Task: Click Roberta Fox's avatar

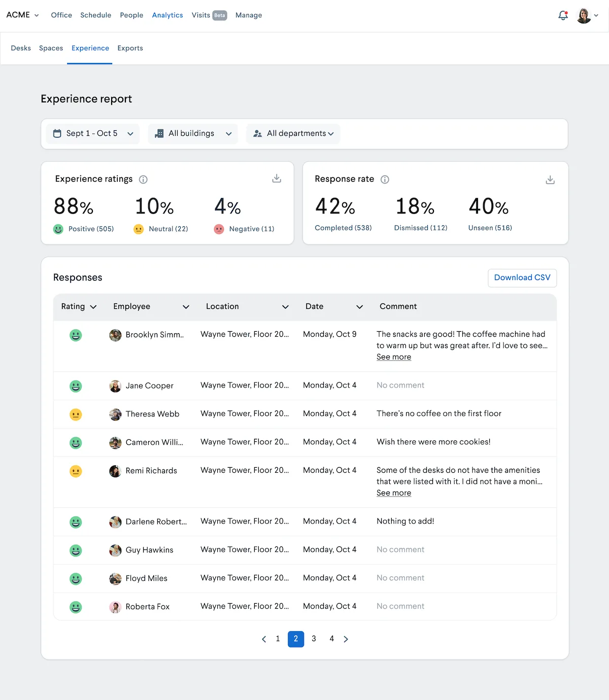Action: [115, 607]
